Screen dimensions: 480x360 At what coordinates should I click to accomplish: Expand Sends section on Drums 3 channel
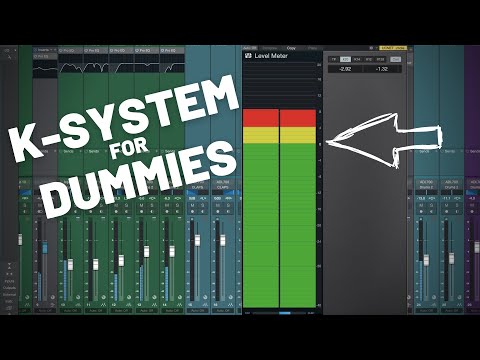(452, 151)
